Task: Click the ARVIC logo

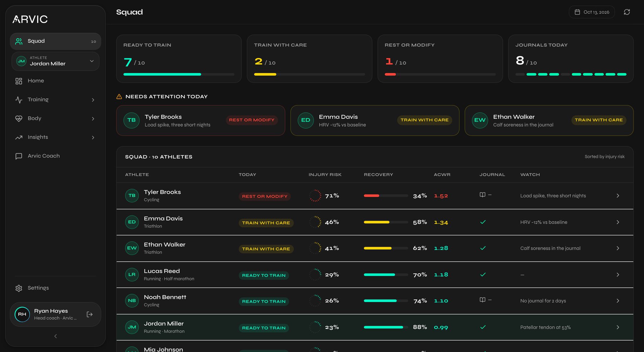Action: pos(30,19)
